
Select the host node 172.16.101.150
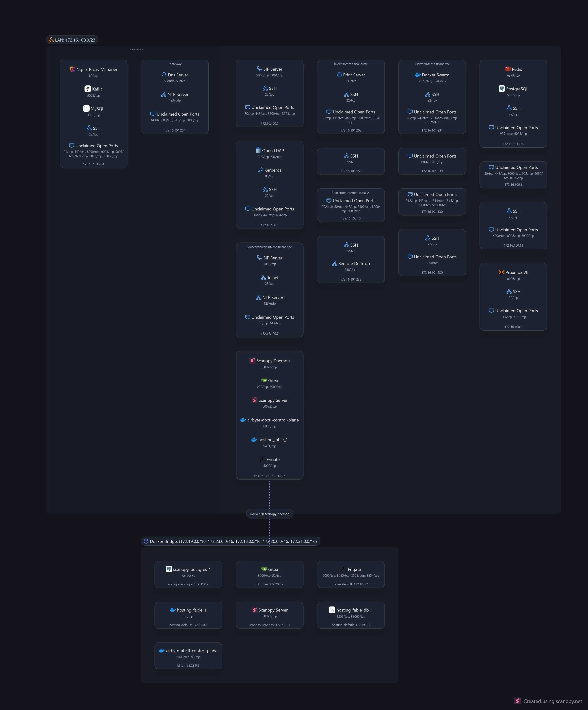[x=351, y=161]
